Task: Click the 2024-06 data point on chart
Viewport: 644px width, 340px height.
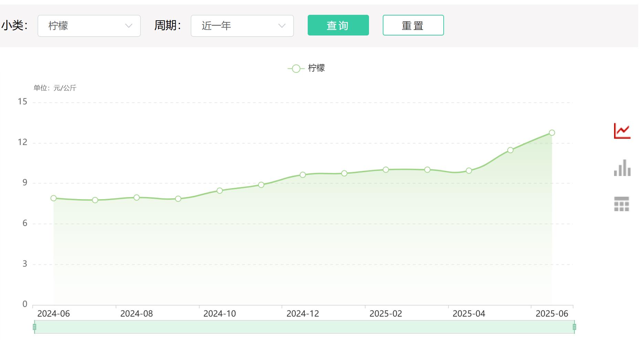Action: [53, 198]
